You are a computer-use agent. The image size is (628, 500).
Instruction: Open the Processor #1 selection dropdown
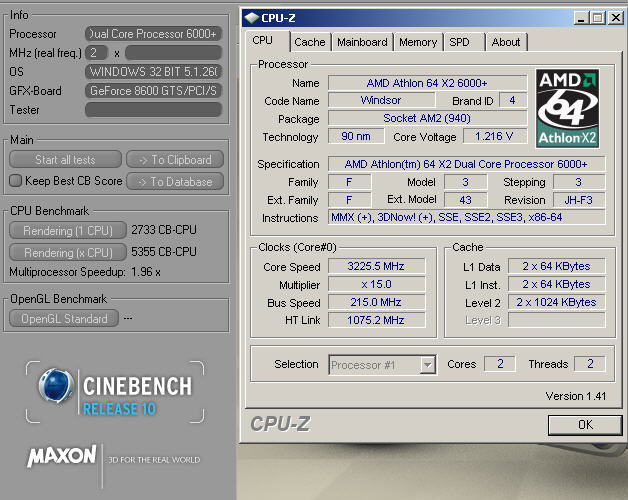click(428, 365)
